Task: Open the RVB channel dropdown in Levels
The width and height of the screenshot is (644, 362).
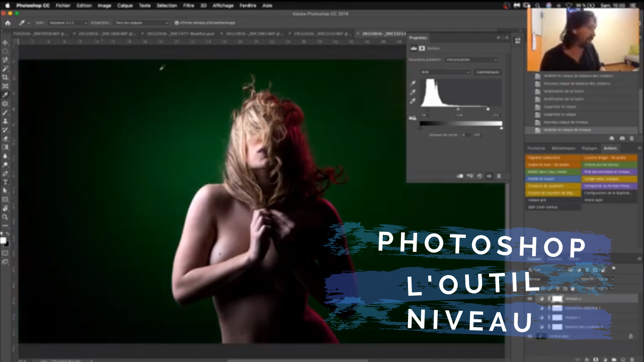Action: pos(445,72)
